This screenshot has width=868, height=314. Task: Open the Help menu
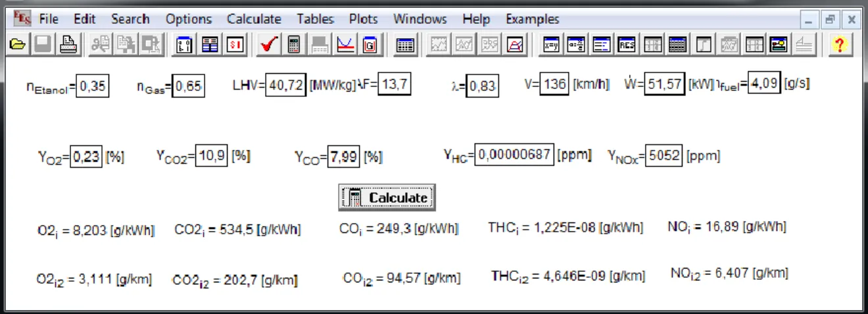coord(476,19)
